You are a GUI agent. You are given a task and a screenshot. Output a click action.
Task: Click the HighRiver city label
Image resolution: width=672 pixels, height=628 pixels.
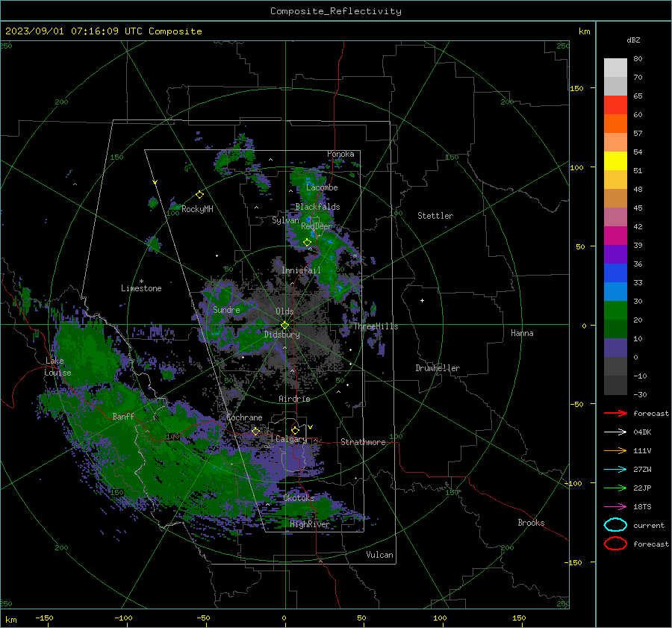tap(310, 524)
